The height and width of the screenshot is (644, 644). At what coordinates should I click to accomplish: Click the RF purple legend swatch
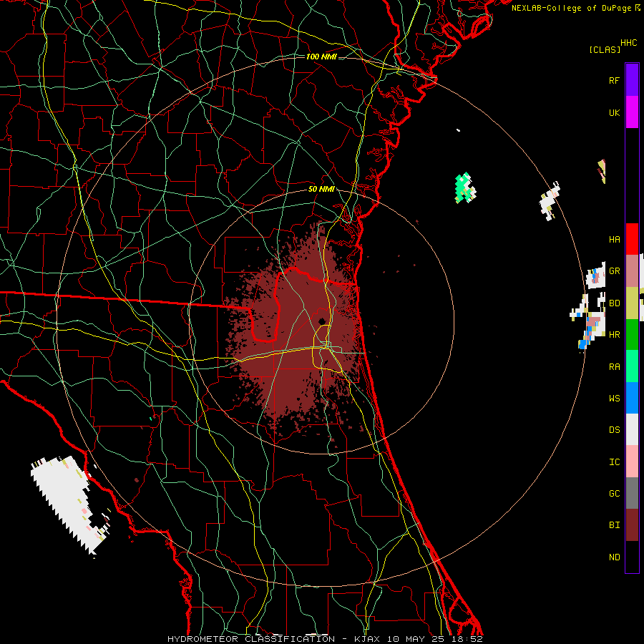click(x=632, y=80)
